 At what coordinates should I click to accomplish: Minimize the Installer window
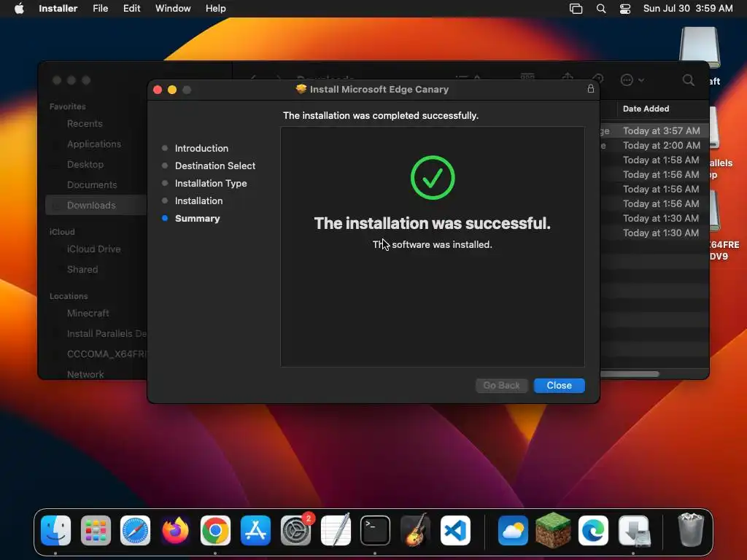pyautogui.click(x=172, y=90)
